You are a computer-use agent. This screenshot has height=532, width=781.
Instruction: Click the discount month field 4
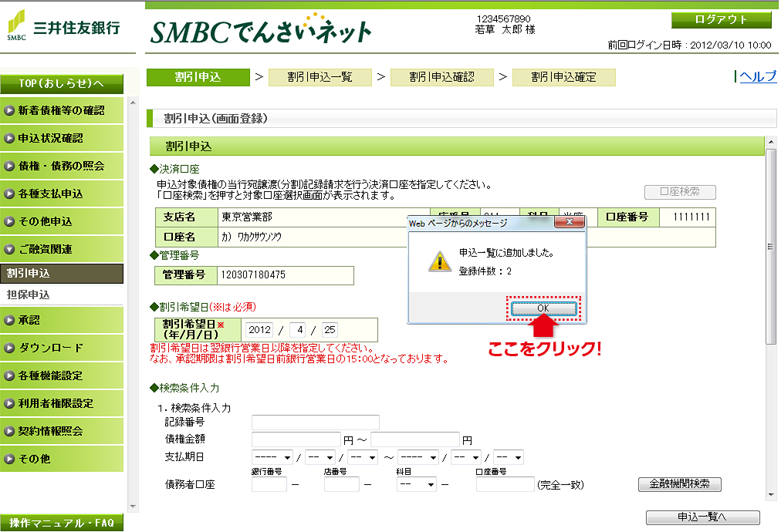tap(299, 329)
